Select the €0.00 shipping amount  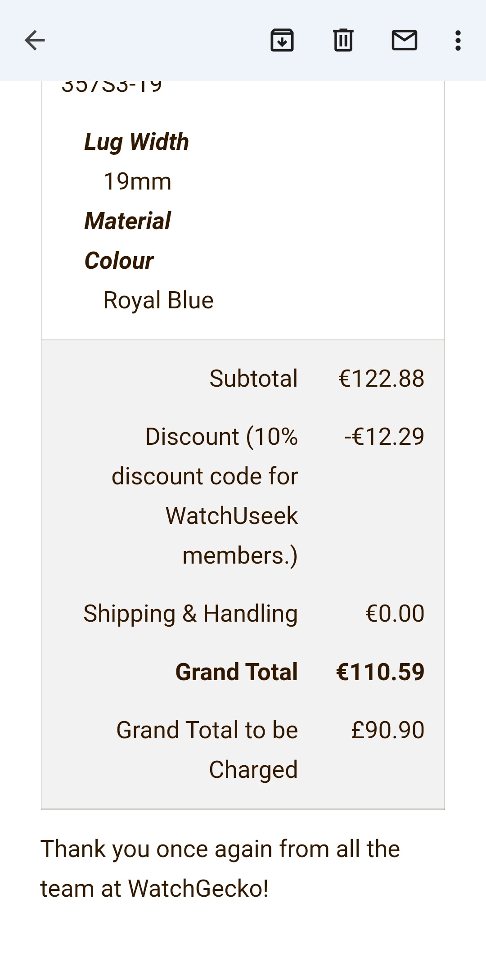pos(395,614)
